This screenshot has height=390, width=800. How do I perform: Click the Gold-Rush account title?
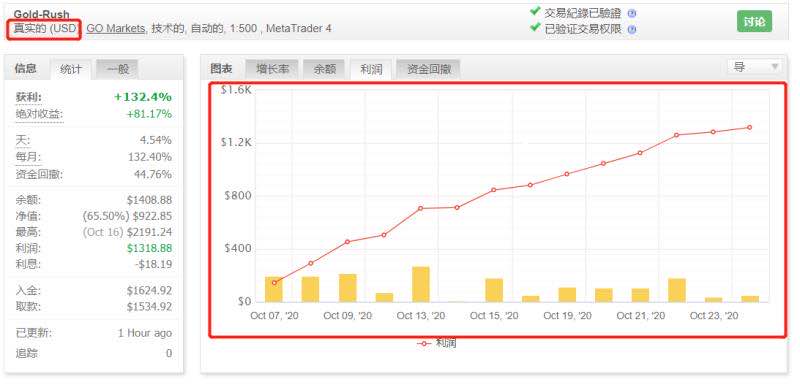tap(41, 14)
